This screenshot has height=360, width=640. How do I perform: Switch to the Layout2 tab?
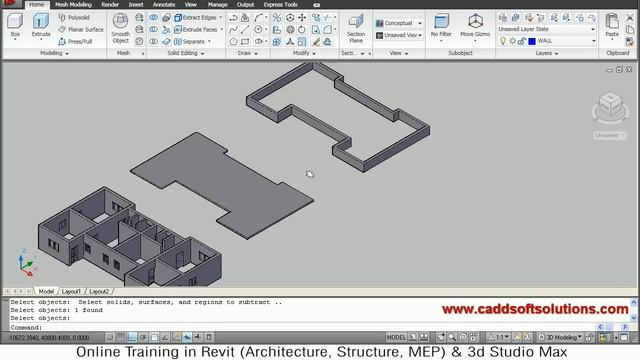(x=99, y=291)
